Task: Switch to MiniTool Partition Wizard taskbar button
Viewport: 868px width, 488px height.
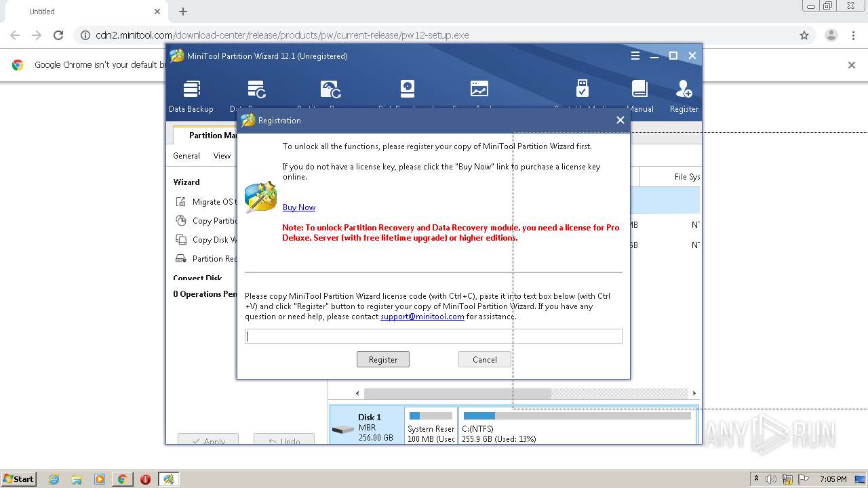Action: coord(168,479)
